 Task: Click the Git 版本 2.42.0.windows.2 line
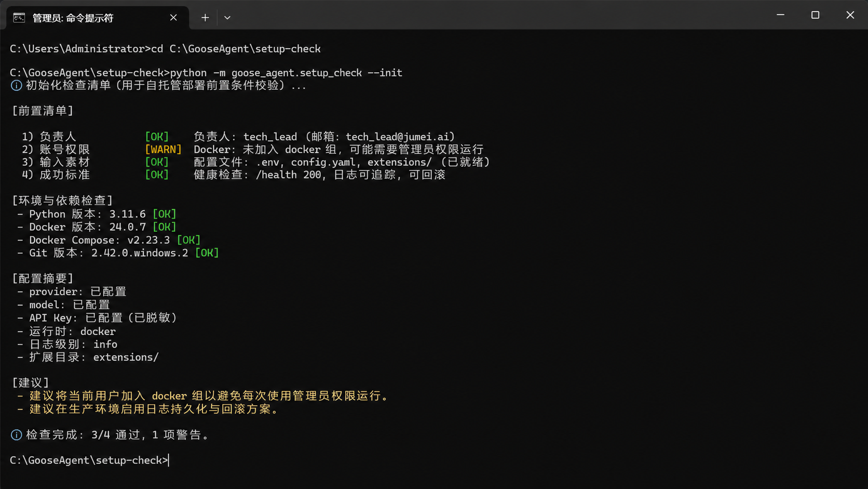point(118,253)
